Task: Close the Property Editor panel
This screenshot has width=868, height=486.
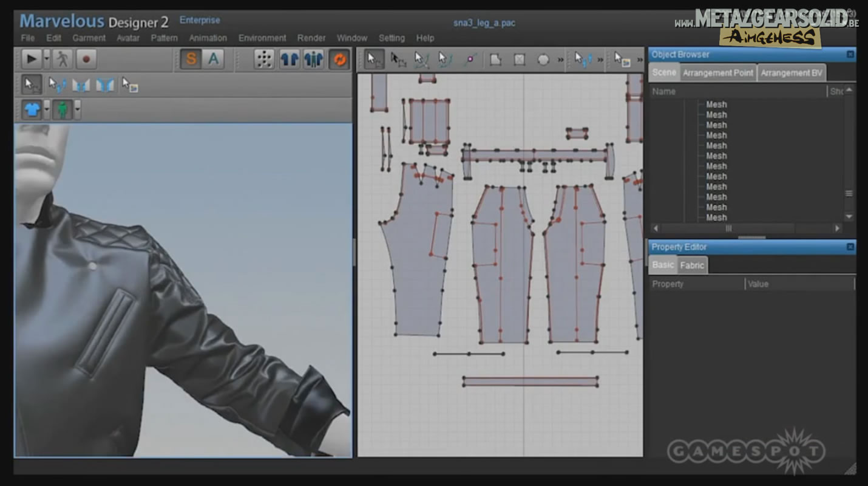Action: [850, 247]
